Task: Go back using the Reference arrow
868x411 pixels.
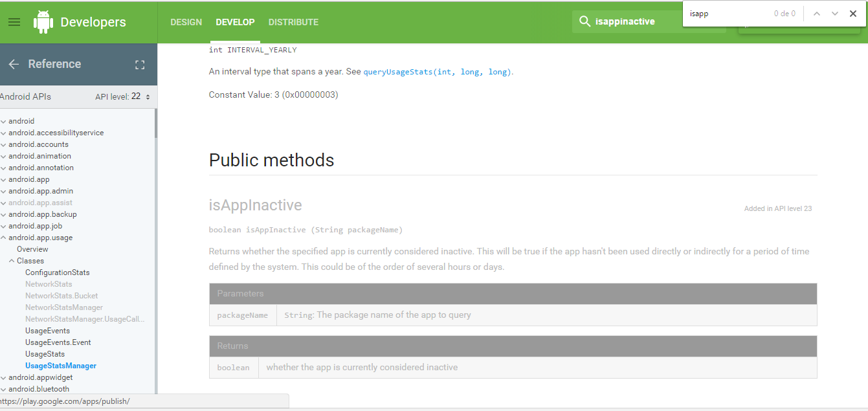Action: click(x=14, y=64)
